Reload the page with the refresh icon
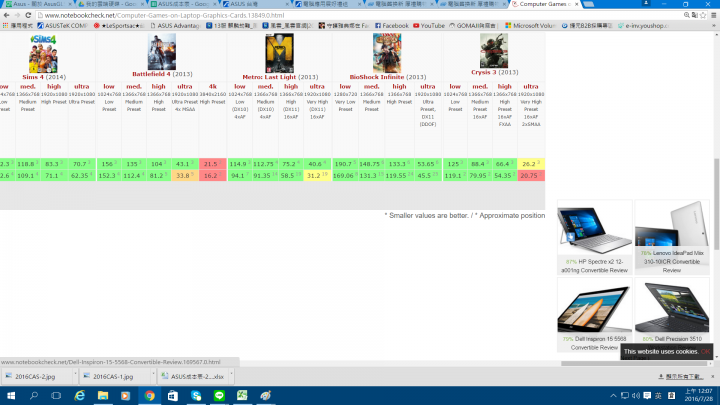The height and width of the screenshot is (405, 720). tap(28, 15)
